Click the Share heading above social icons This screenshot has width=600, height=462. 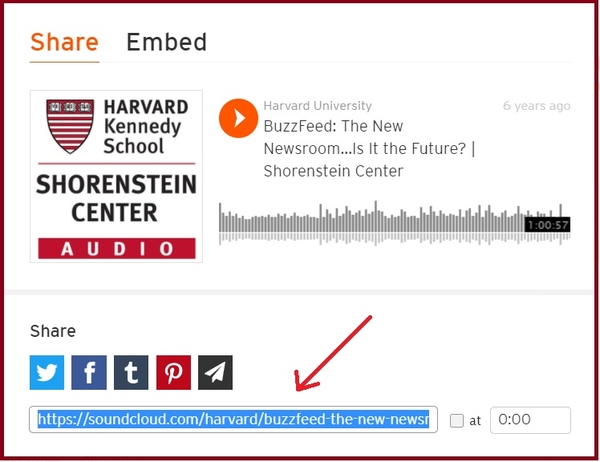coord(52,331)
